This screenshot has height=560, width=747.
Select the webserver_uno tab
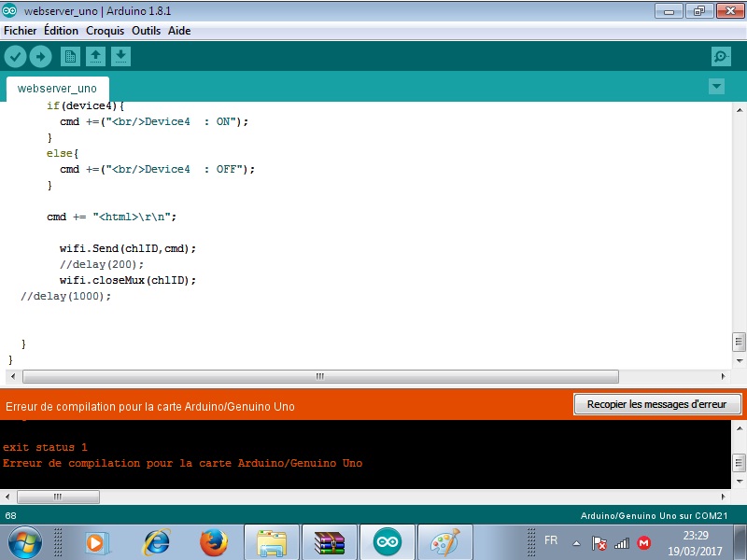pos(57,89)
